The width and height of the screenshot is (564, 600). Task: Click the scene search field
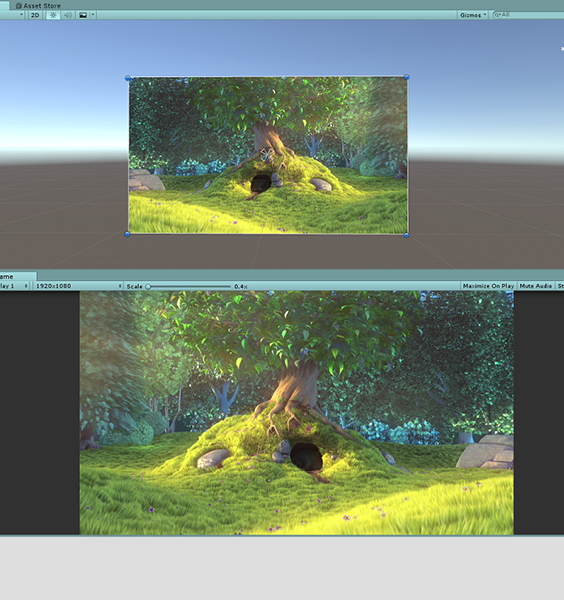528,15
